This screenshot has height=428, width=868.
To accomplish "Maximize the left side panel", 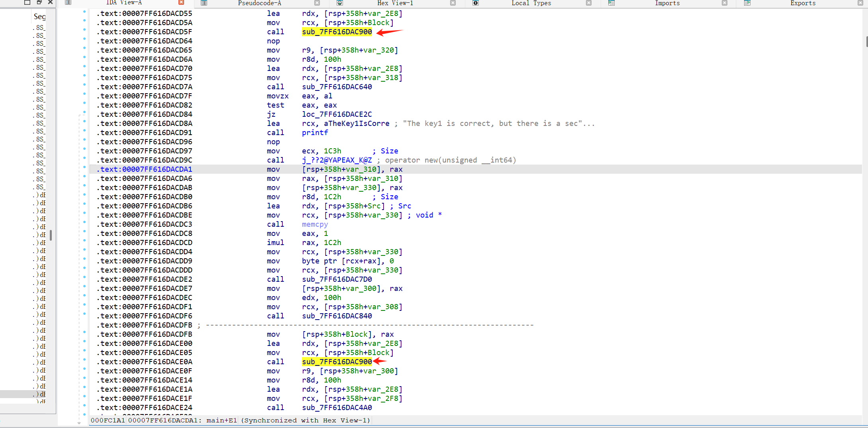I will pyautogui.click(x=27, y=2).
